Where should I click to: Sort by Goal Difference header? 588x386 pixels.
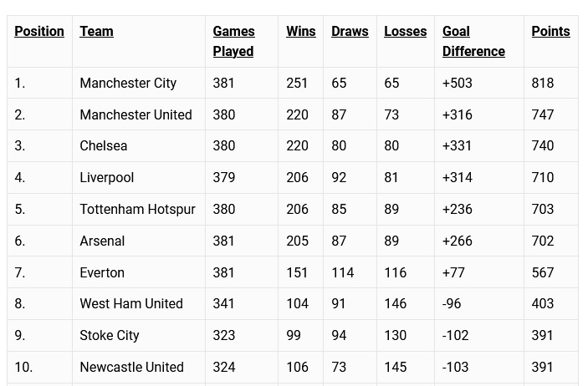[x=473, y=41]
